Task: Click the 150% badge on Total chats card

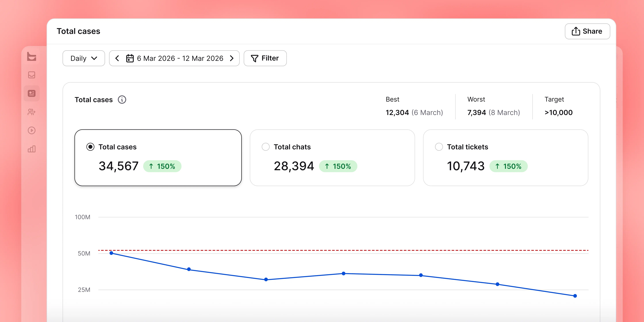Action: (338, 166)
